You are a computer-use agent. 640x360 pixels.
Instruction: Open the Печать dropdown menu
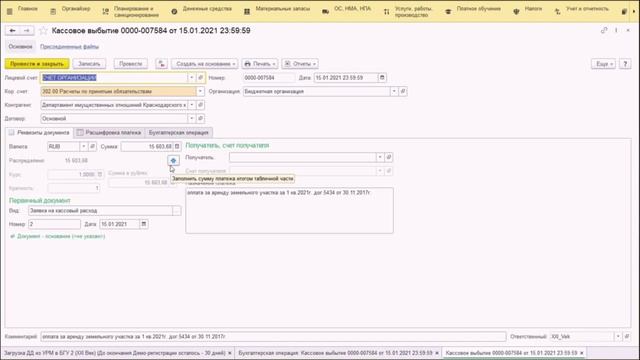click(x=260, y=64)
